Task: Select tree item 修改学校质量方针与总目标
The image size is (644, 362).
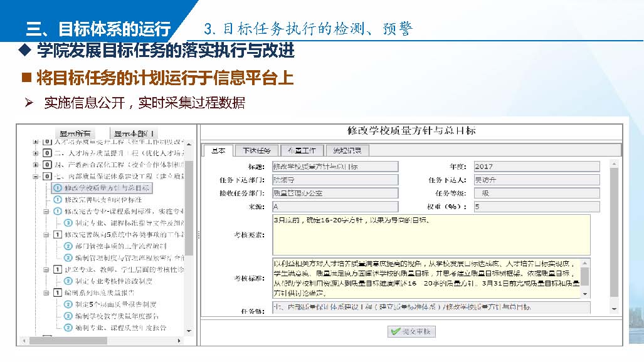Action: point(107,187)
